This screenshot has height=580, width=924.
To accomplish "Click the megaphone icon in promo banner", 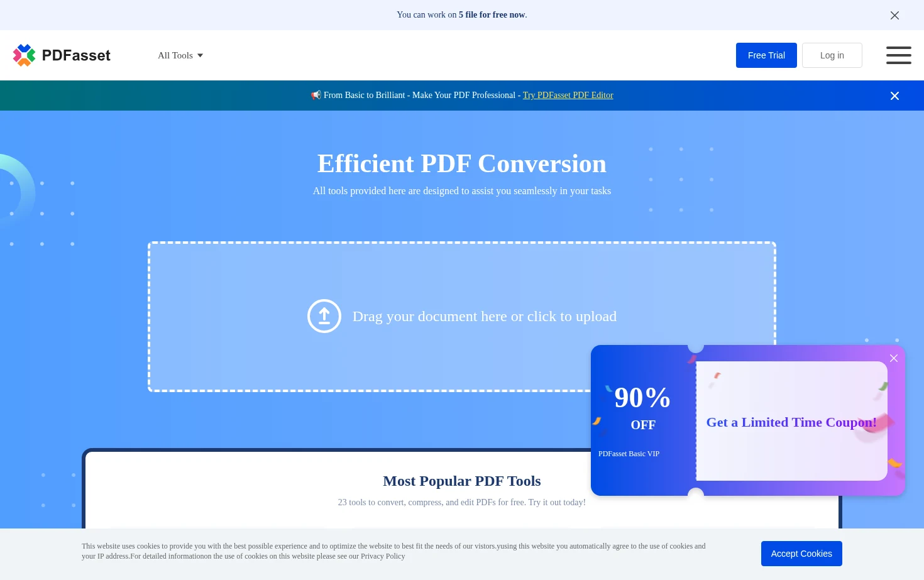I will pyautogui.click(x=316, y=96).
